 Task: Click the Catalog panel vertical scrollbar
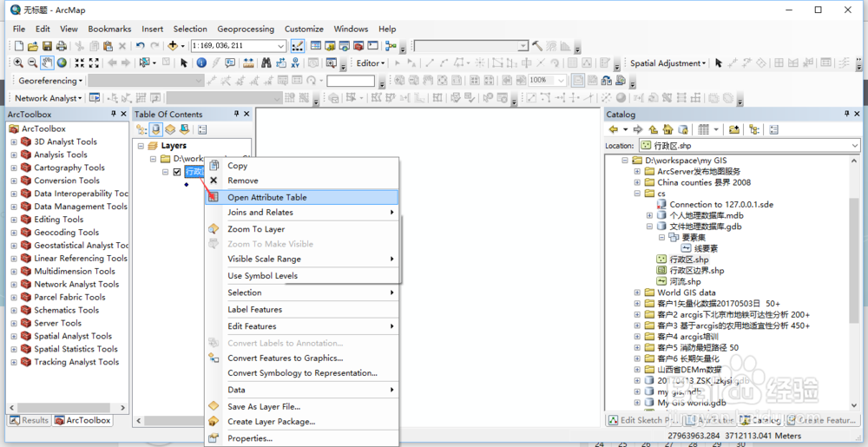click(x=855, y=259)
